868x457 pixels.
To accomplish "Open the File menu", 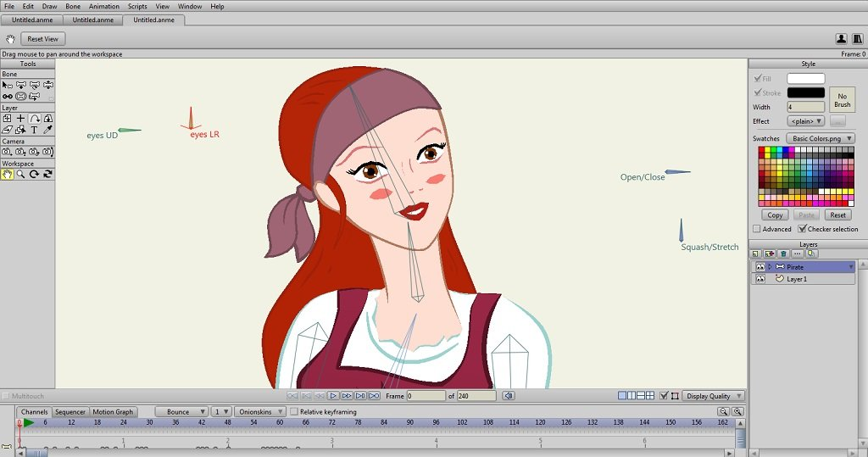I will [x=9, y=6].
